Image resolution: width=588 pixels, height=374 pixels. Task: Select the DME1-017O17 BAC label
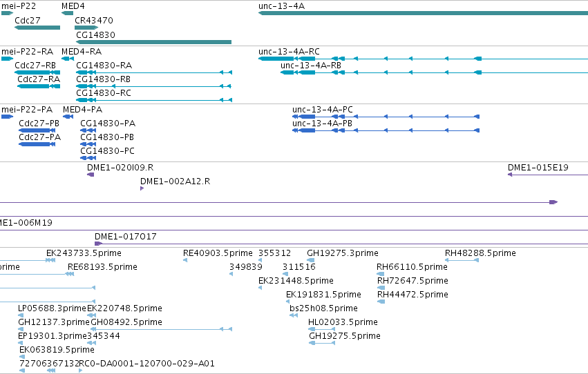click(126, 236)
